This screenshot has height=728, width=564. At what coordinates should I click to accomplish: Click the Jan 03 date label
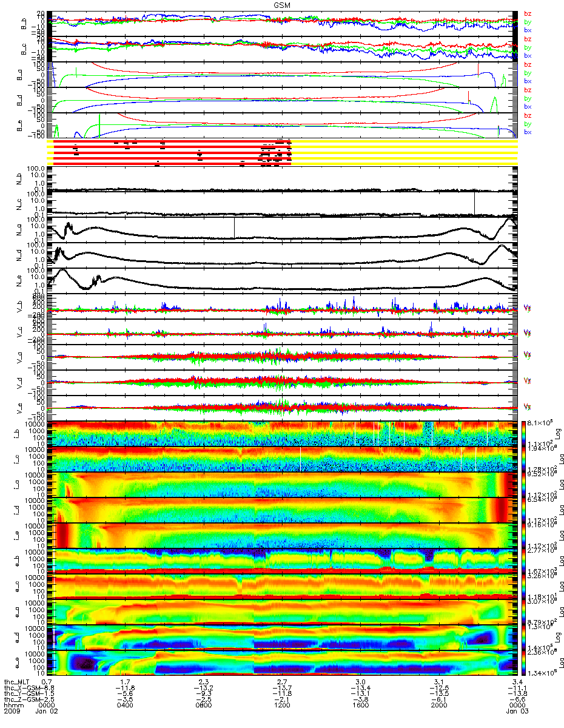coord(516,712)
